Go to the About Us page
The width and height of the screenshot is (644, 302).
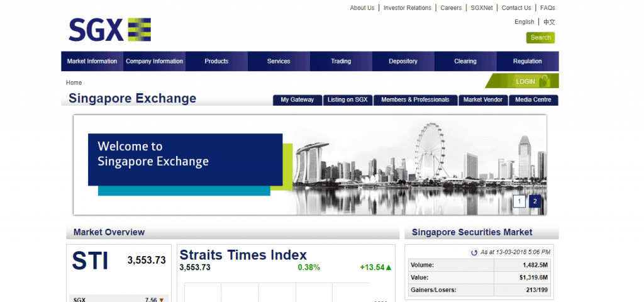point(362,8)
